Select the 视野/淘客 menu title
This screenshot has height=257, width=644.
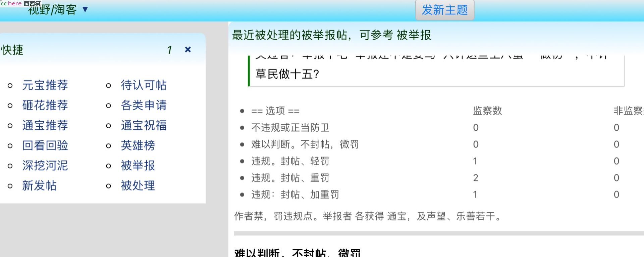coord(52,10)
